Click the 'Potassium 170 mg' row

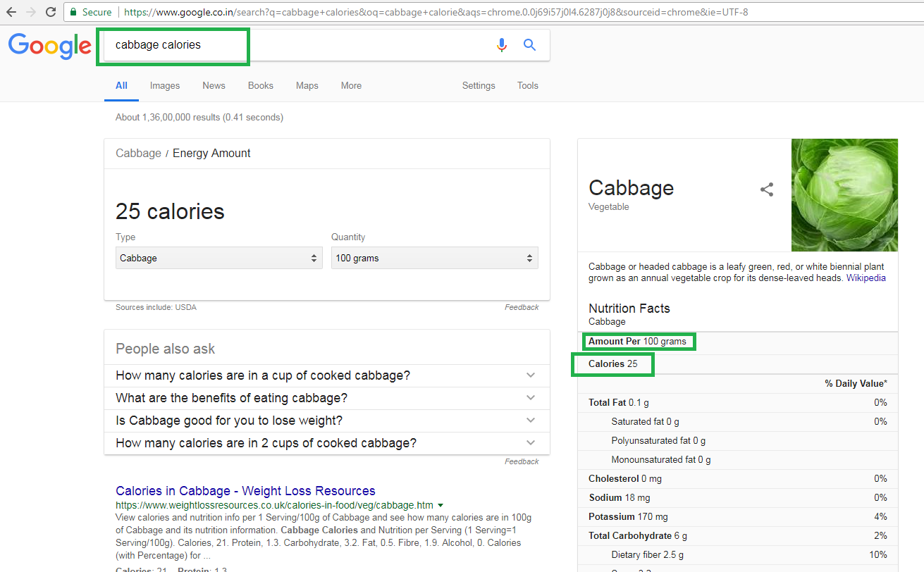pyautogui.click(x=738, y=516)
